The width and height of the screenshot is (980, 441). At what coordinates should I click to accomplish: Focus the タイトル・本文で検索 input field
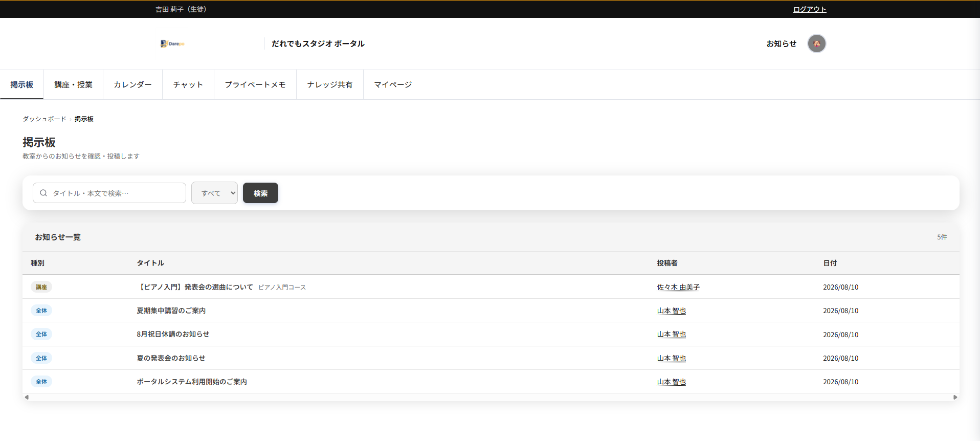click(109, 193)
